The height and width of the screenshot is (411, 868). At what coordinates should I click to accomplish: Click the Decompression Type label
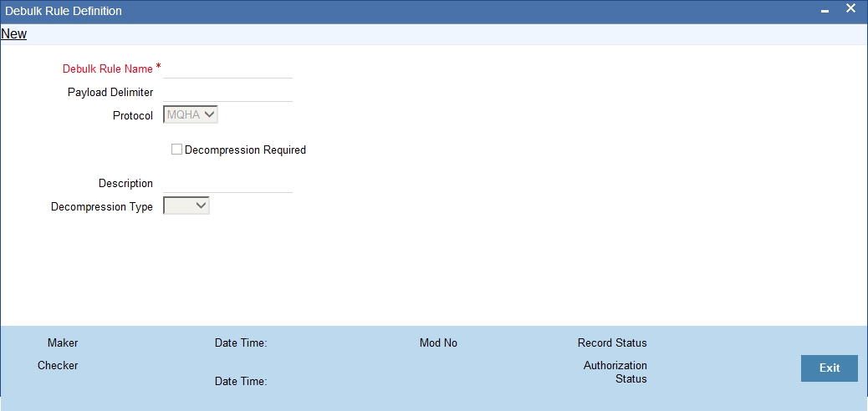[102, 206]
